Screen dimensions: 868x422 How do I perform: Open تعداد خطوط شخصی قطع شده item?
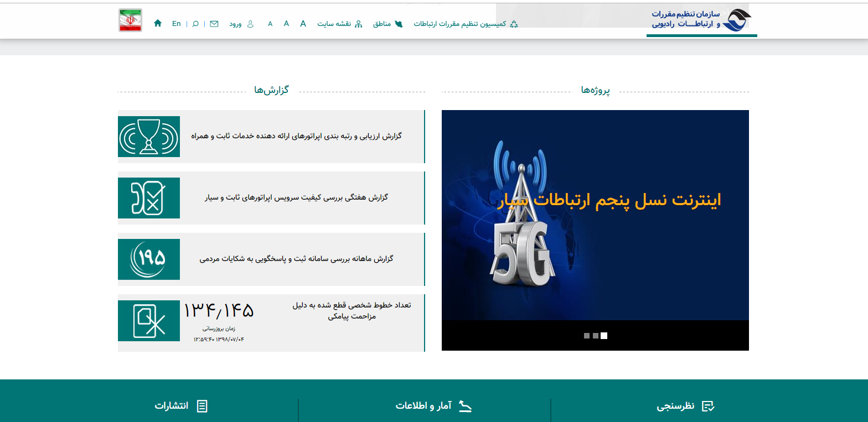pyautogui.click(x=352, y=310)
